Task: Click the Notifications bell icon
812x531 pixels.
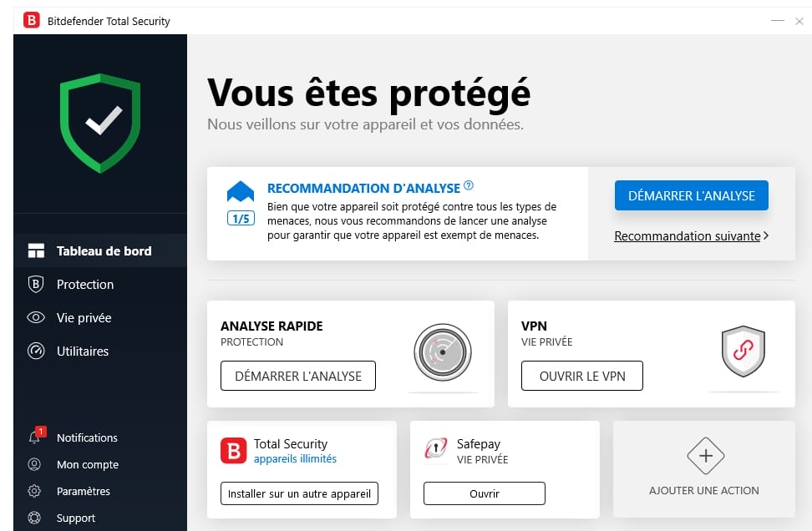Action: (x=34, y=437)
